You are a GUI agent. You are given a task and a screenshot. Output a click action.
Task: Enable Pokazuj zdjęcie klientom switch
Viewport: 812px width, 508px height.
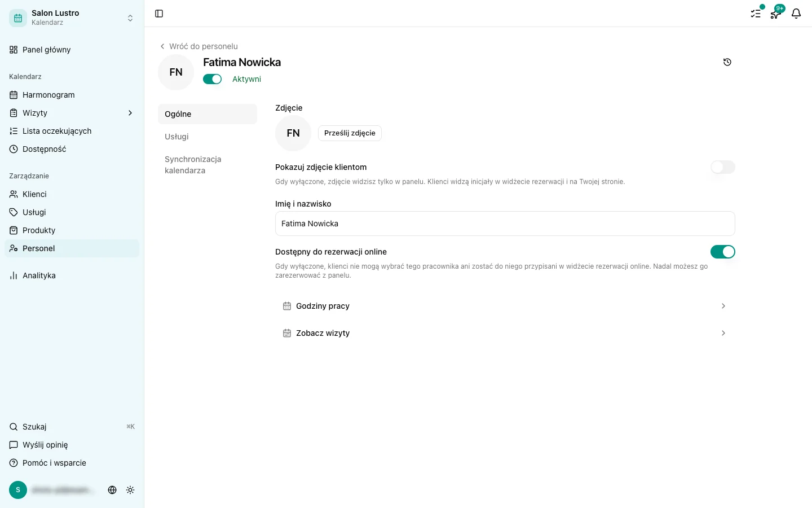(x=723, y=167)
